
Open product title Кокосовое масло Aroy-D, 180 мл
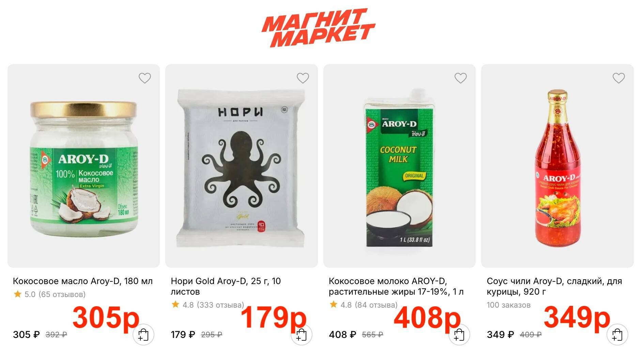pos(83,281)
